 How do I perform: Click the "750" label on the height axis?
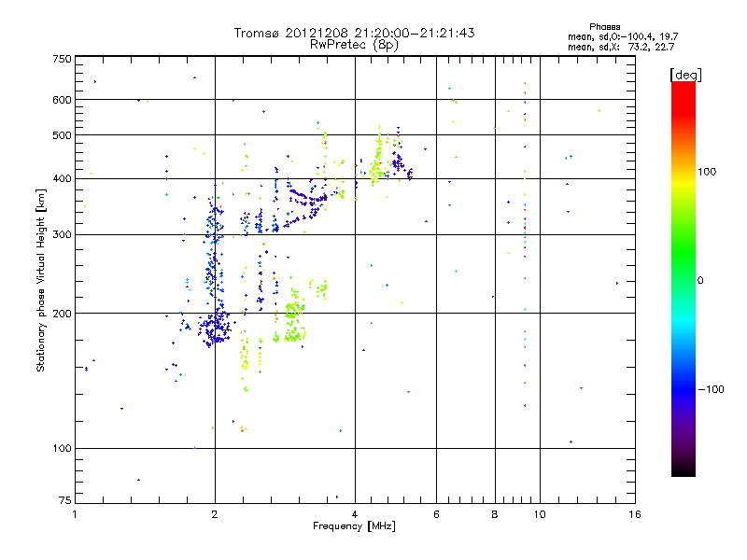(x=63, y=59)
